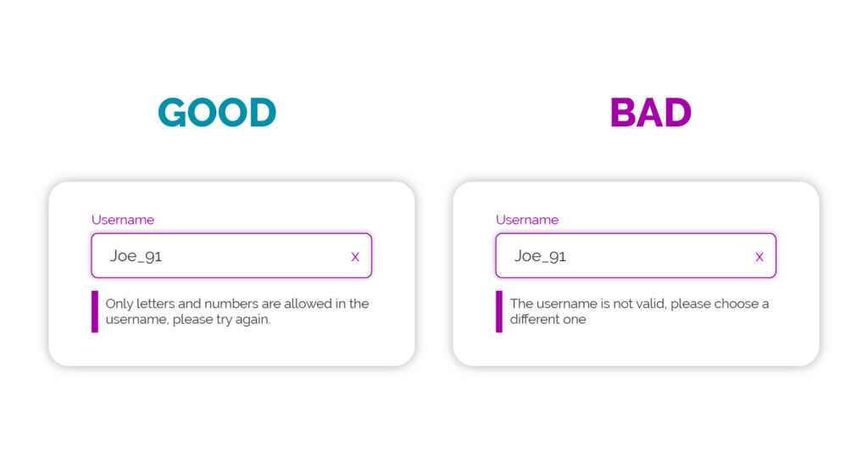Click the teal GOOD heading
The width and height of the screenshot is (868, 463).
(x=217, y=113)
